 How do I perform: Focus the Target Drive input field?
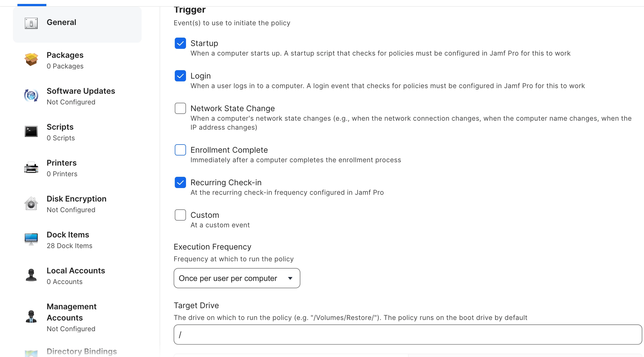[408, 335]
